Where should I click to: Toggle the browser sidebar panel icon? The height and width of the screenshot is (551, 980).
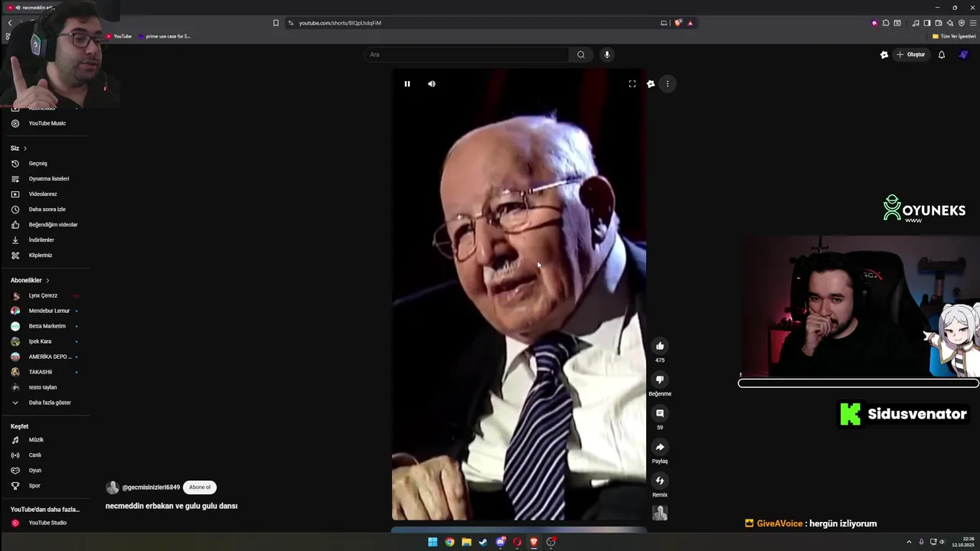[927, 23]
